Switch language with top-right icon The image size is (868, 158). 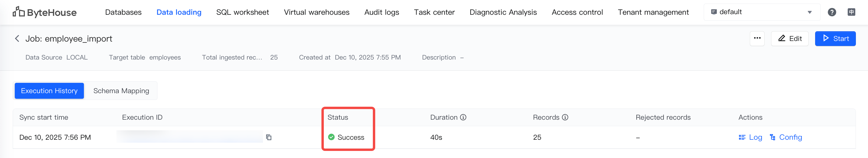pyautogui.click(x=851, y=12)
